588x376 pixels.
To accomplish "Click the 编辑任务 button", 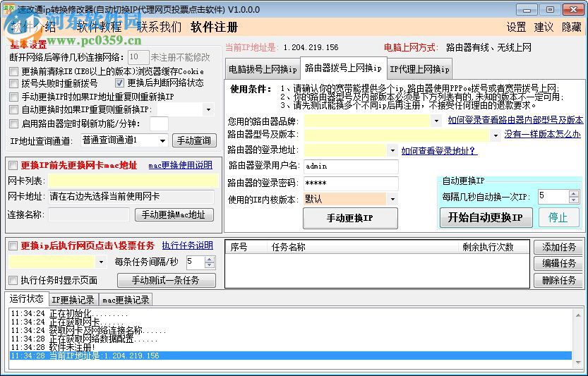I will pyautogui.click(x=558, y=264).
